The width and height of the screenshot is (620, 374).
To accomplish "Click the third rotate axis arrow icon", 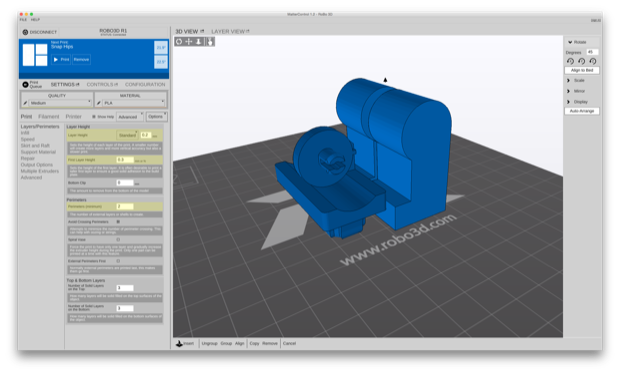I will click(x=592, y=61).
